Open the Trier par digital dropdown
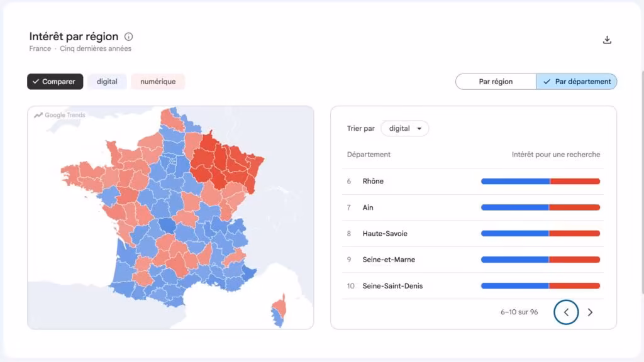Image resolution: width=644 pixels, height=362 pixels. coord(404,128)
